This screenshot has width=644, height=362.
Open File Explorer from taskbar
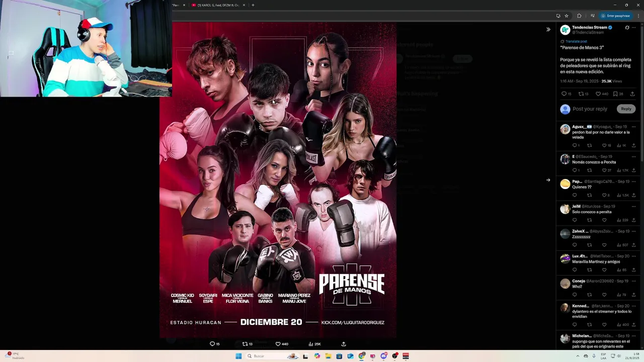(x=328, y=356)
